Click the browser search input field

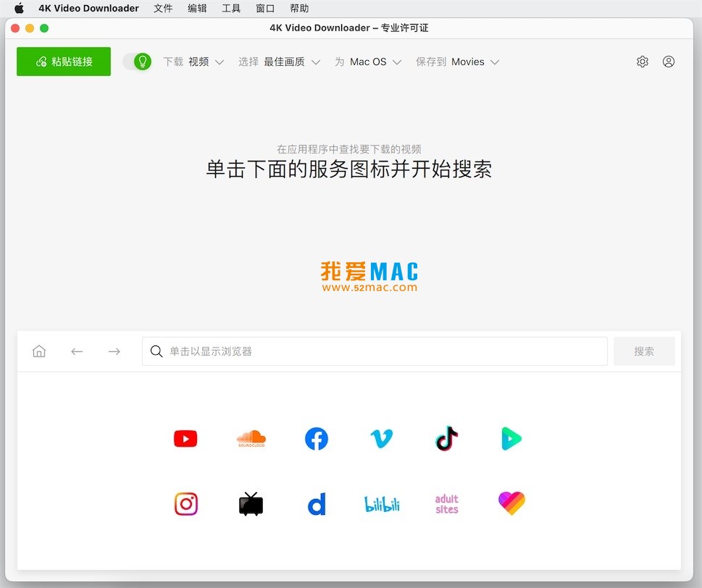(x=374, y=351)
